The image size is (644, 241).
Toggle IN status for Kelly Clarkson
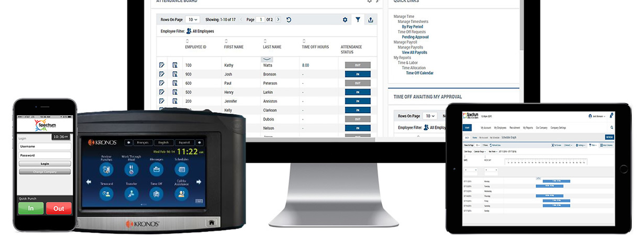(358, 110)
